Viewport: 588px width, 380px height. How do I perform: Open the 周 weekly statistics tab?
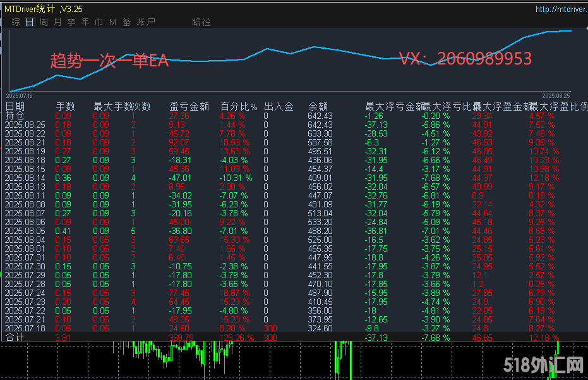[x=44, y=22]
